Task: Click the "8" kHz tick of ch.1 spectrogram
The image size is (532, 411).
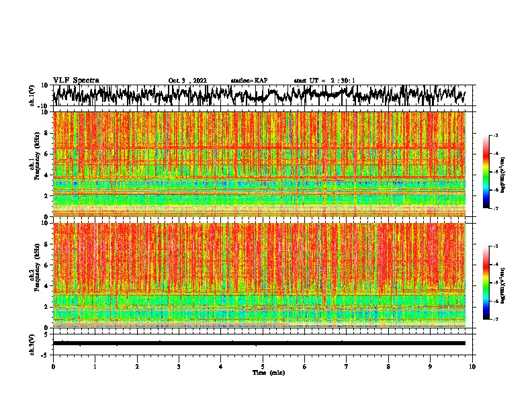Action: coord(46,133)
